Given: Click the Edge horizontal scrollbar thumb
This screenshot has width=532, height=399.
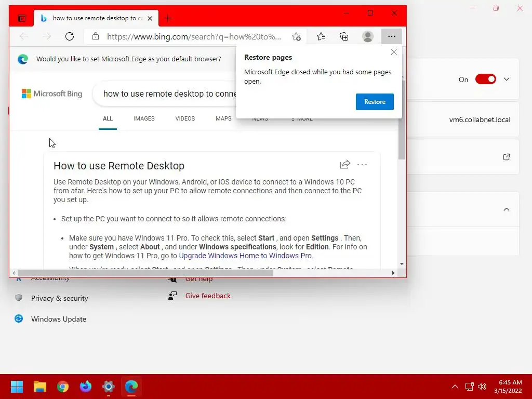Looking at the screenshot, I should tap(145, 273).
